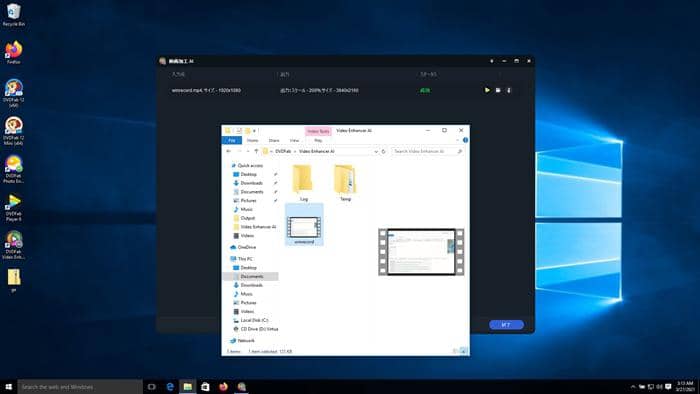
Task: Click the delete icon in task row
Action: (x=508, y=90)
